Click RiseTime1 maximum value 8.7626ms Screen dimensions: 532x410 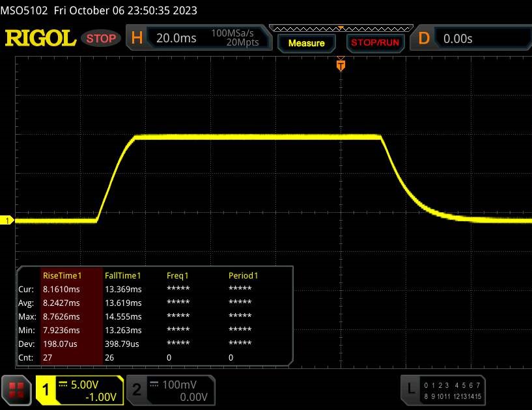[61, 316]
